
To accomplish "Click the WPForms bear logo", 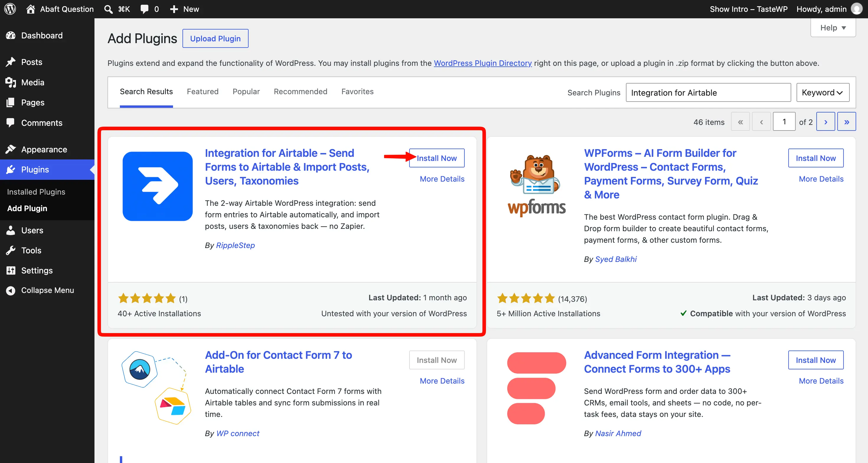I will pos(536,186).
